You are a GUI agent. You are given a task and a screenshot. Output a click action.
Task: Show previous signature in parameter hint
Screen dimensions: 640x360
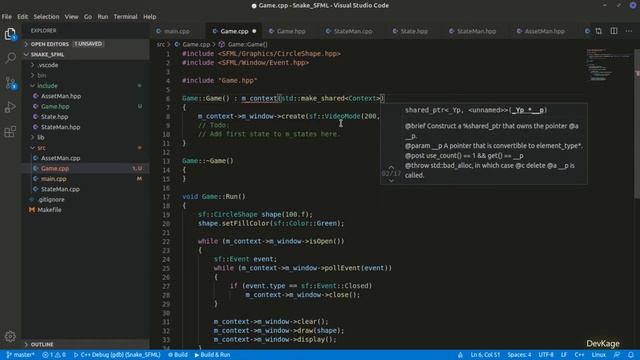391,167
